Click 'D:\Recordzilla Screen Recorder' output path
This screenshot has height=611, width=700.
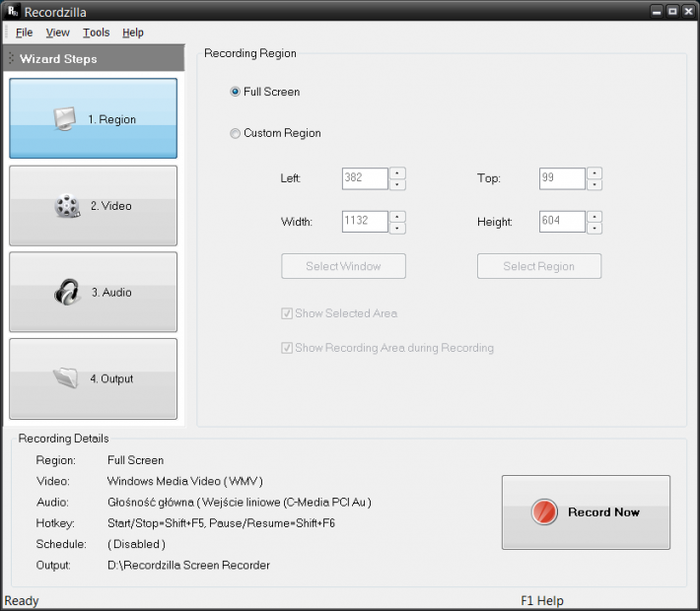[188, 565]
